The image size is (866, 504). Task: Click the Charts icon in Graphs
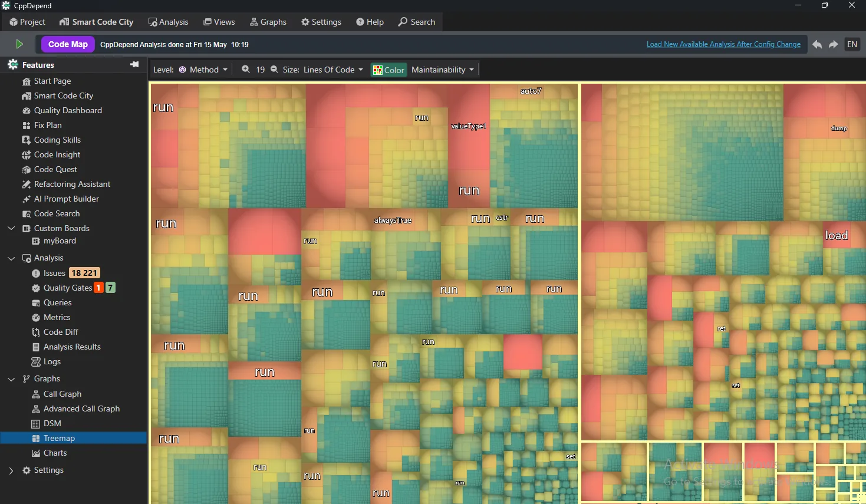pyautogui.click(x=35, y=453)
